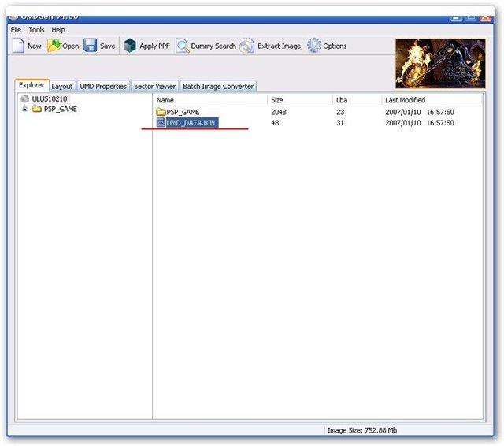Screen dimensions: 504x446
Task: Click the Extract Image toolbar icon
Action: 247,46
